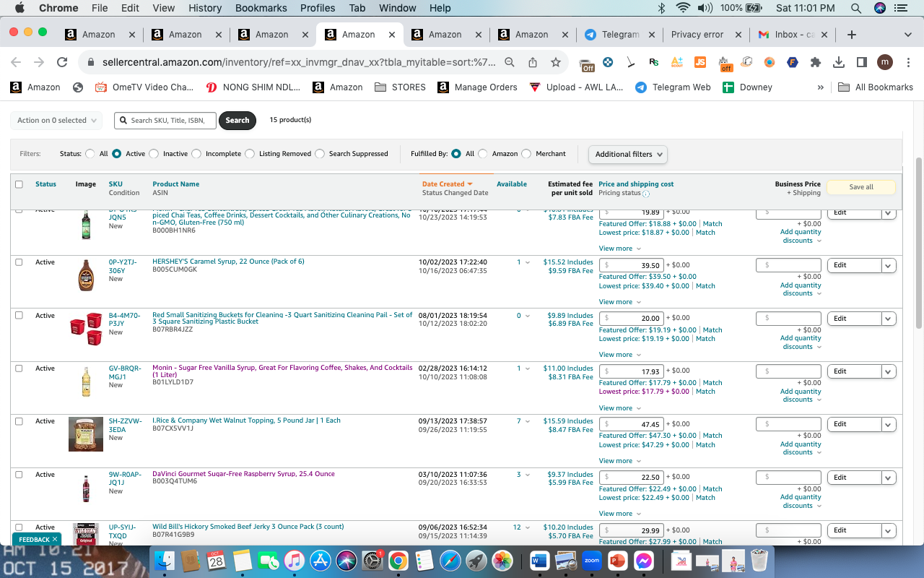The height and width of the screenshot is (578, 924).
Task: Click the zoom-out magnifier in address bar
Action: coord(510,63)
